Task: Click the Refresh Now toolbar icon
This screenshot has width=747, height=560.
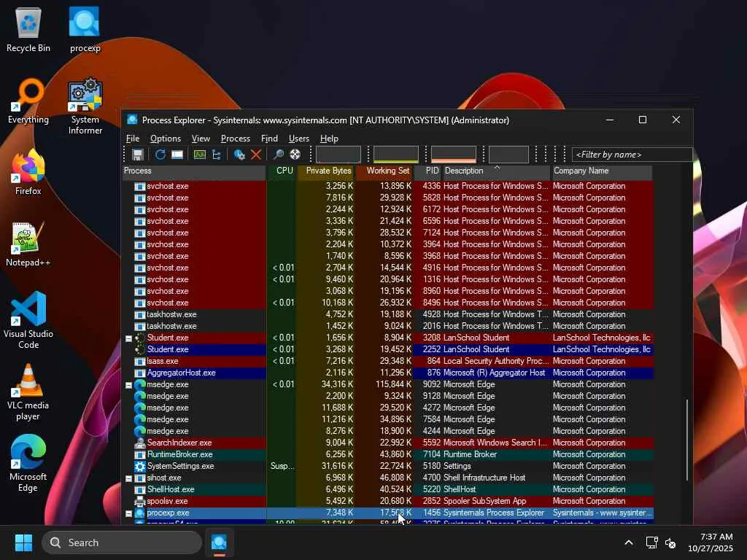Action: tap(160, 155)
